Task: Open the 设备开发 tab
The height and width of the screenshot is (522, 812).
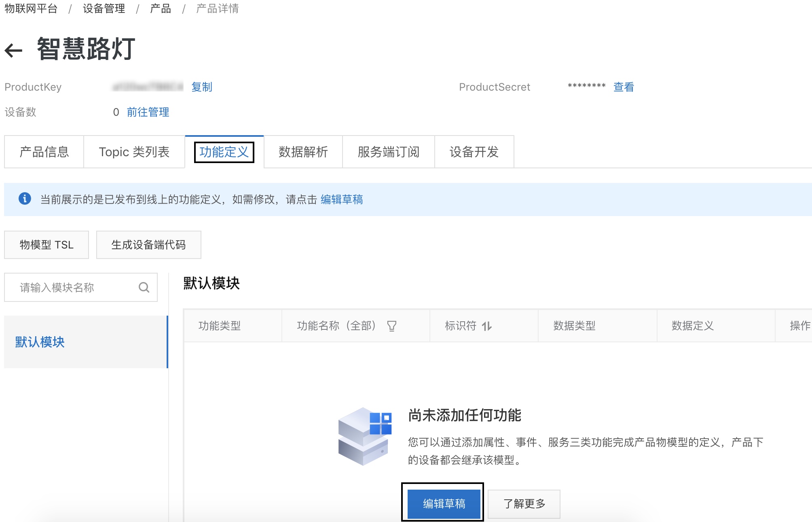Action: point(474,152)
